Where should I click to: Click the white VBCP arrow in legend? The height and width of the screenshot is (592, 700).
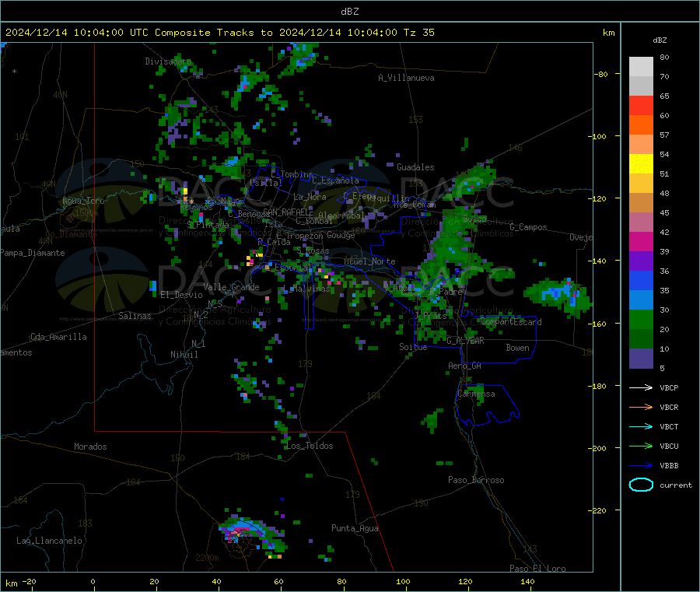(641, 387)
